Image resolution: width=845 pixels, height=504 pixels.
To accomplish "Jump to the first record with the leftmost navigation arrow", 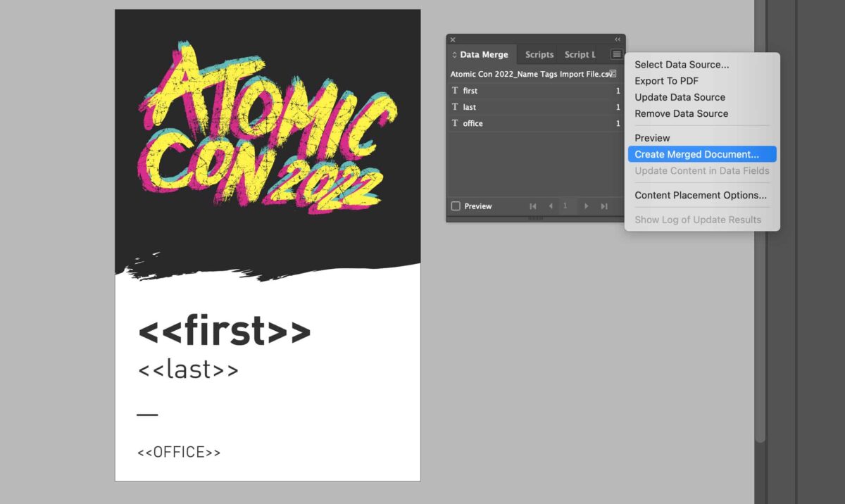I will (x=533, y=206).
